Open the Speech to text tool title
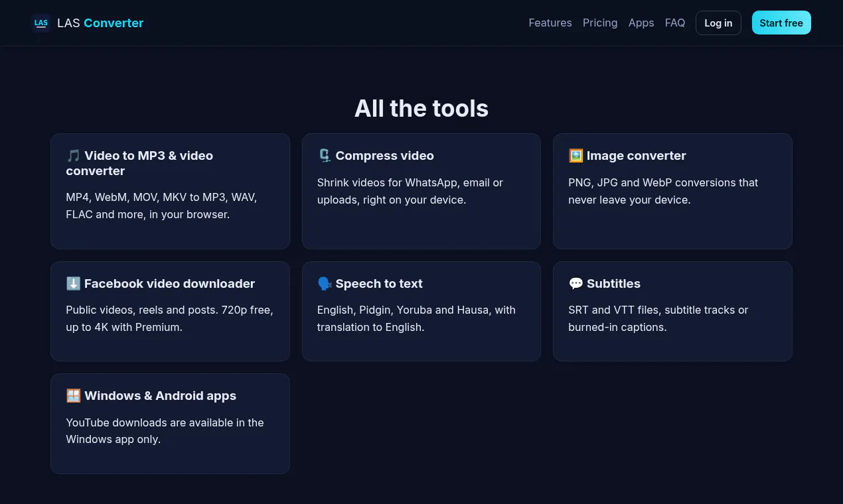843x504 pixels. pos(379,284)
